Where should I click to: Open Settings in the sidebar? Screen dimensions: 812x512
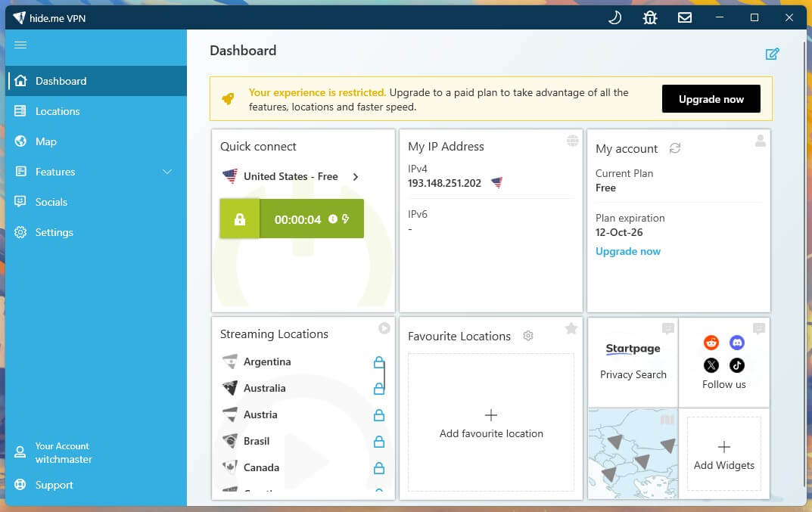(x=96, y=232)
